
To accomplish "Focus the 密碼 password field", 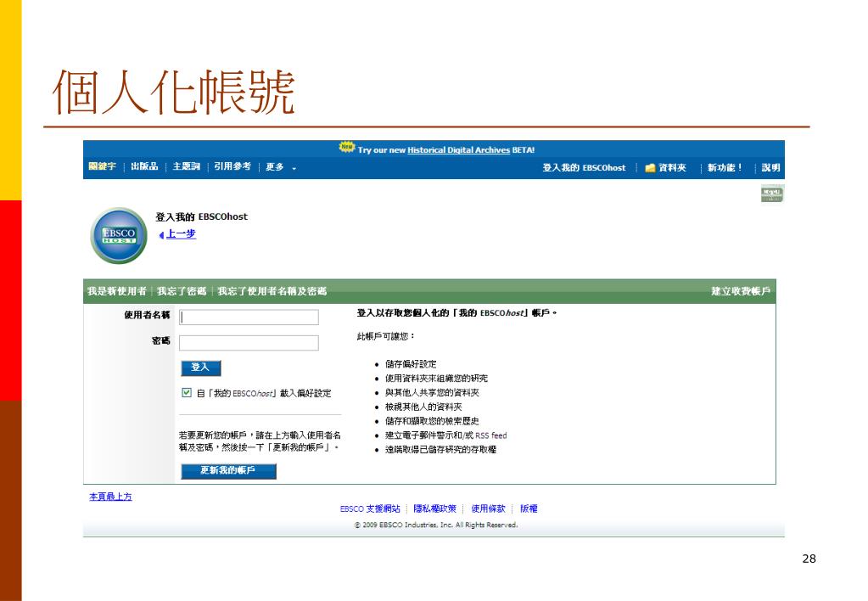I will pos(249,343).
